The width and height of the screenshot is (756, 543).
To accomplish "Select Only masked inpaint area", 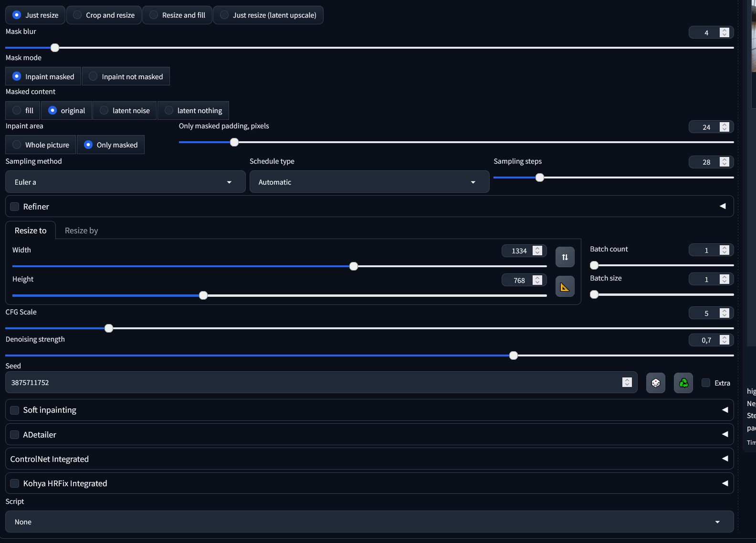I will click(111, 145).
